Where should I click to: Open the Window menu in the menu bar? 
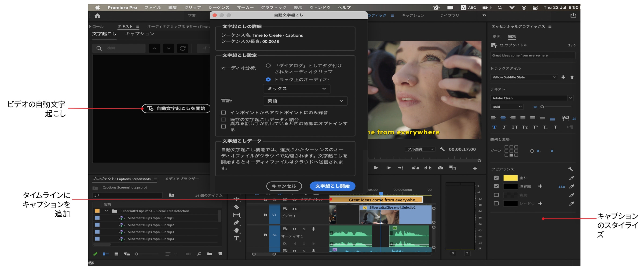[x=320, y=8]
